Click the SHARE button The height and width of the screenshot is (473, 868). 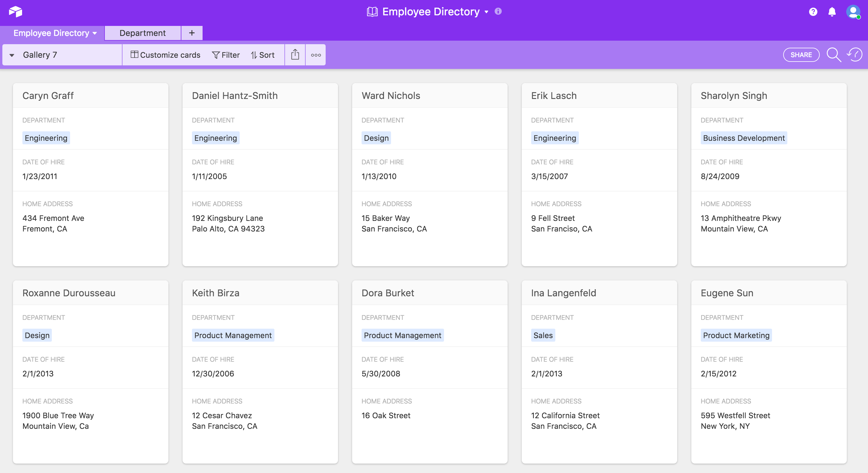(801, 55)
